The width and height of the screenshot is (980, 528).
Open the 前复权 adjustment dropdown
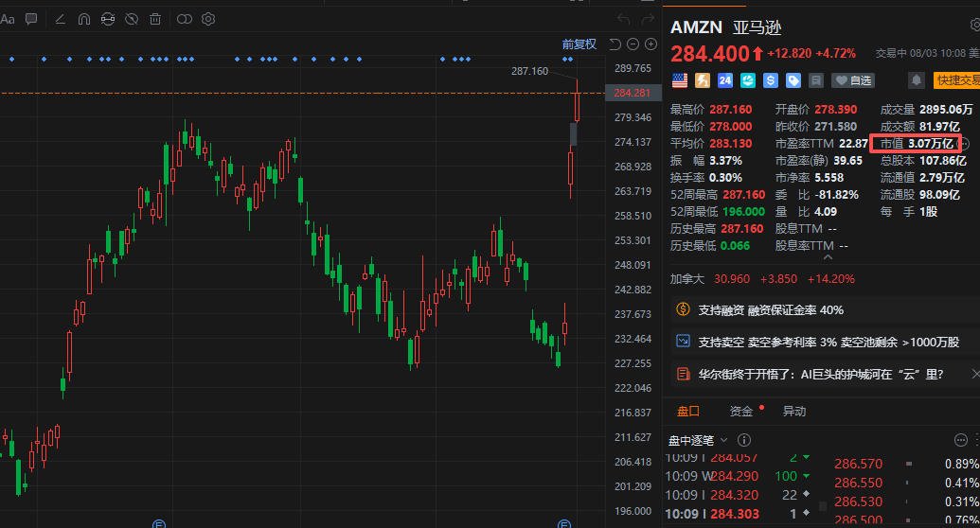579,44
